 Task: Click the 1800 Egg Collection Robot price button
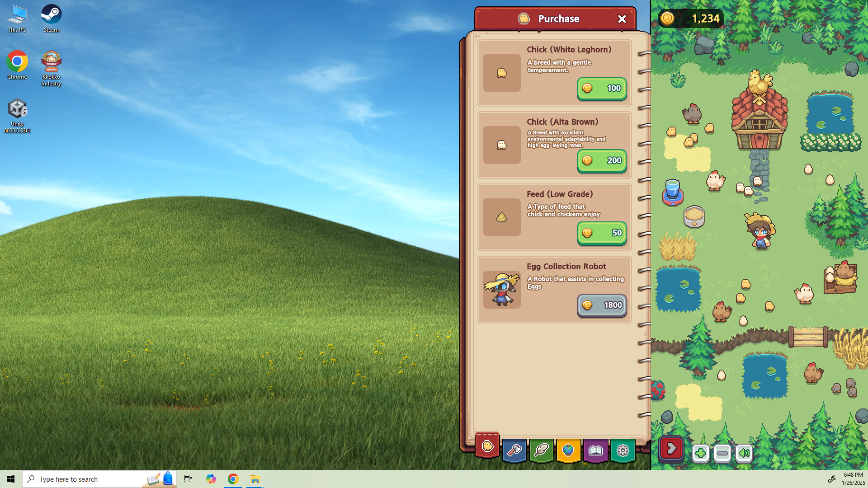[602, 305]
